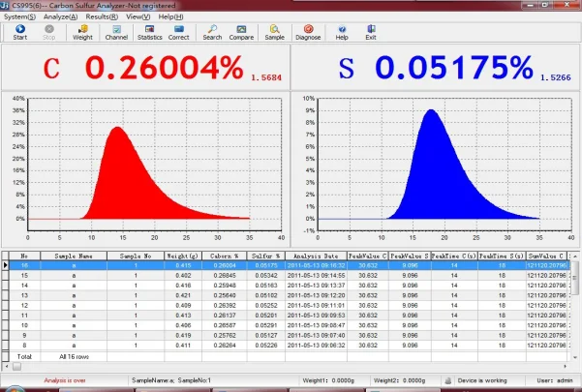Click the Start toolbar icon
Viewport: 582px width, 392px height.
(20, 32)
